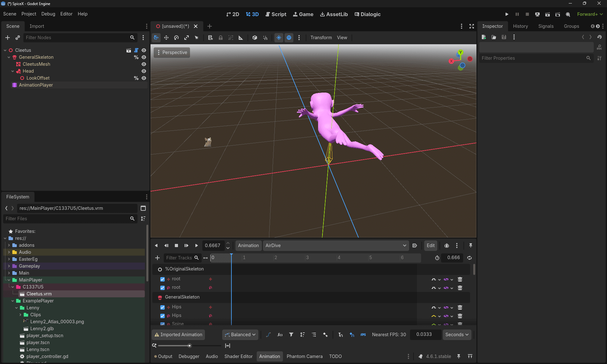Select the Scale mode tool
607x364 pixels.
point(187,38)
